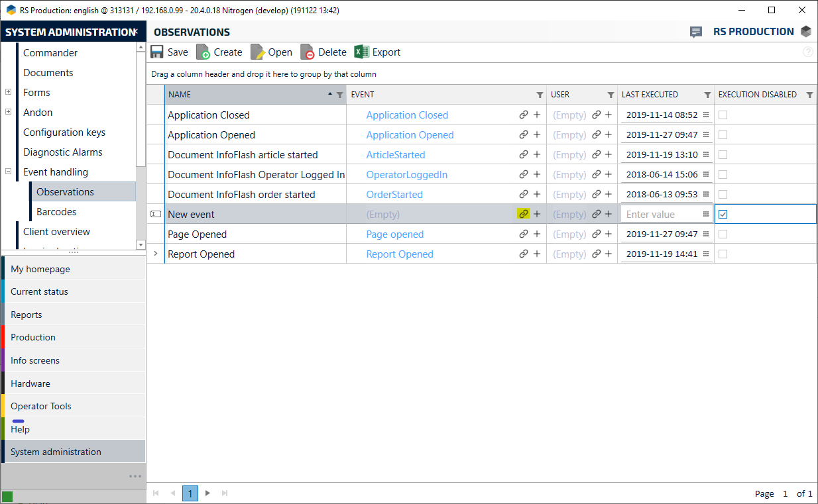Click the Excel Export icon
Image resolution: width=818 pixels, height=504 pixels.
[361, 52]
